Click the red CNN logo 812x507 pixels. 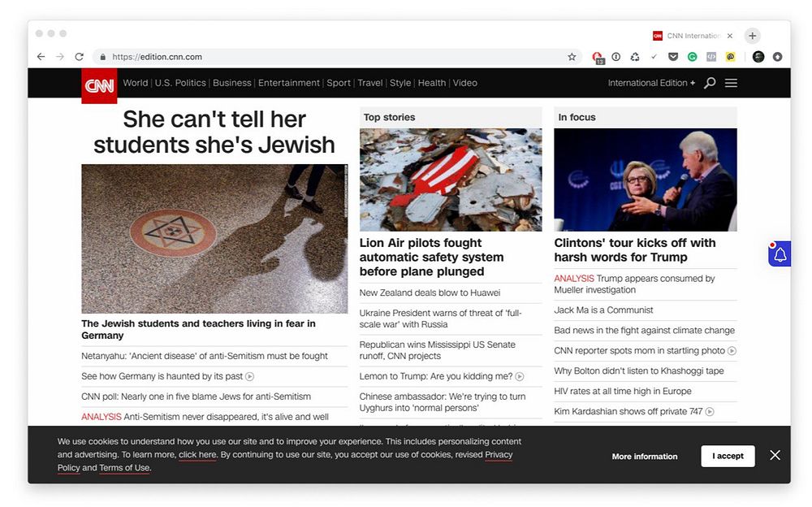click(99, 85)
